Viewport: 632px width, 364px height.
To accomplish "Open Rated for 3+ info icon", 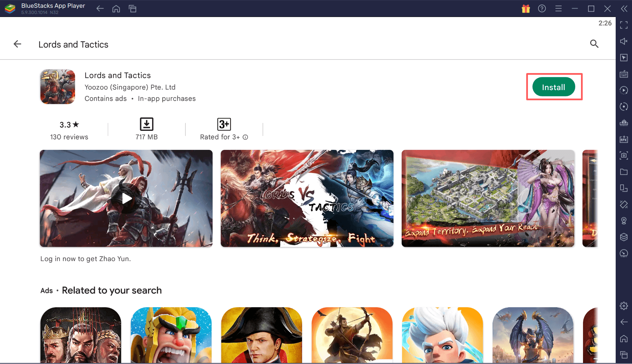I will [x=245, y=137].
